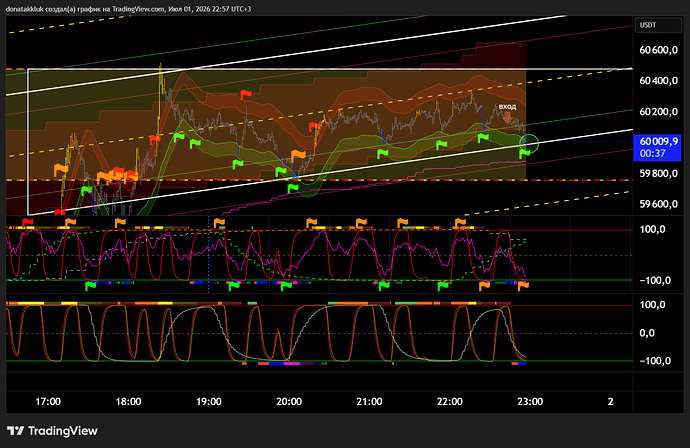
Task: Click the 0,0 level on lower oscillator scale
Action: tap(647, 333)
